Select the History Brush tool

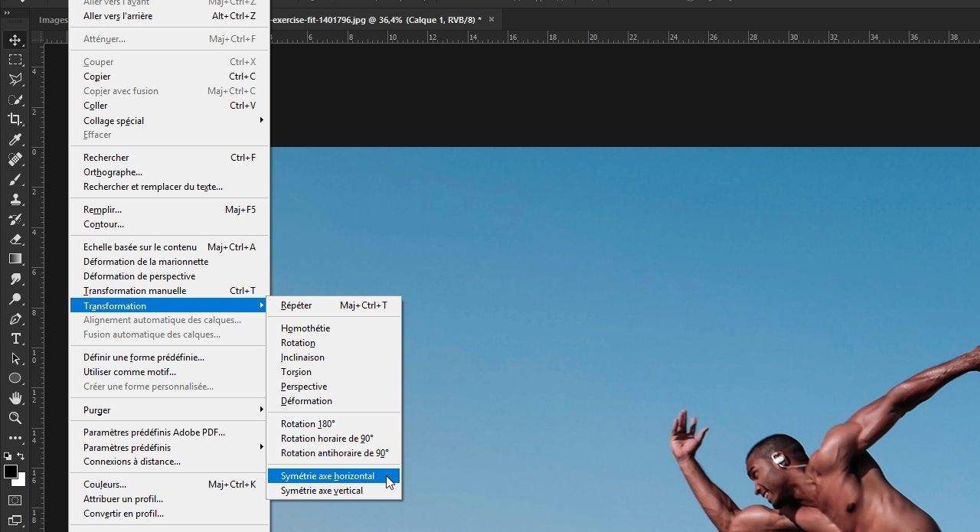[15, 219]
